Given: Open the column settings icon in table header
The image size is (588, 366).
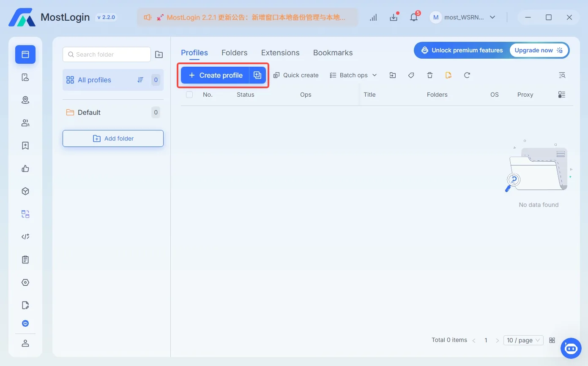Looking at the screenshot, I should (x=562, y=95).
